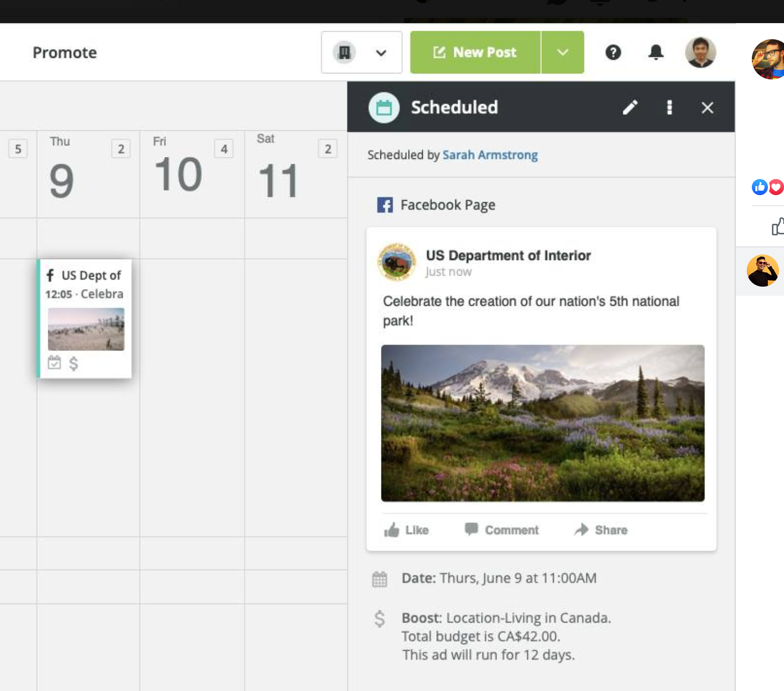
Task: Click the thumbnail in the calendar post card
Action: (86, 329)
